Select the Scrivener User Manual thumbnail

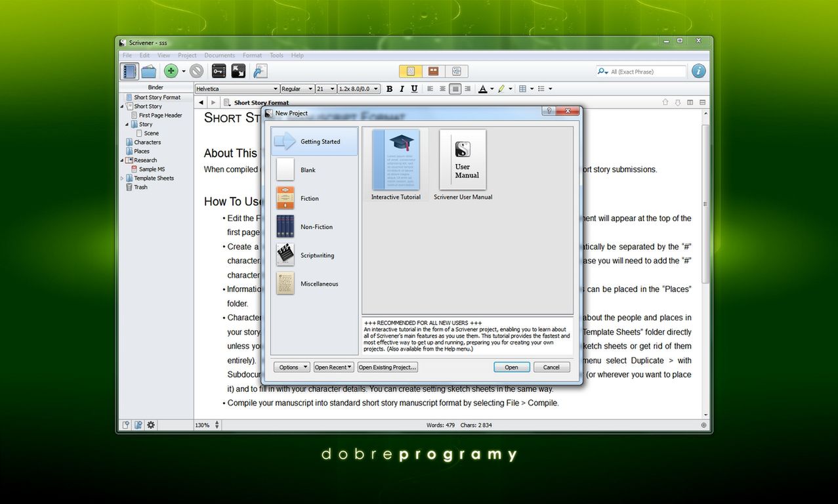(x=463, y=165)
